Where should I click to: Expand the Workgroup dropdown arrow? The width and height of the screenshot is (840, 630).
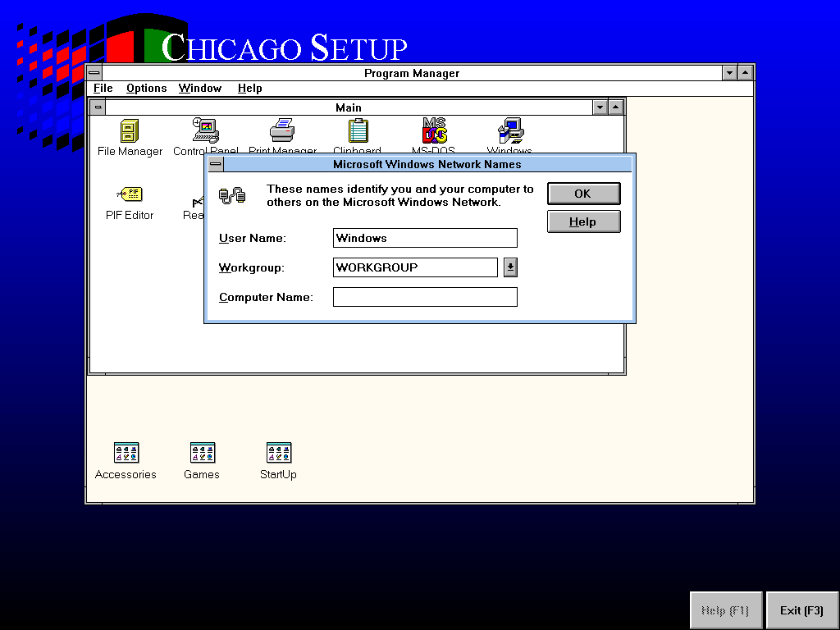click(510, 267)
